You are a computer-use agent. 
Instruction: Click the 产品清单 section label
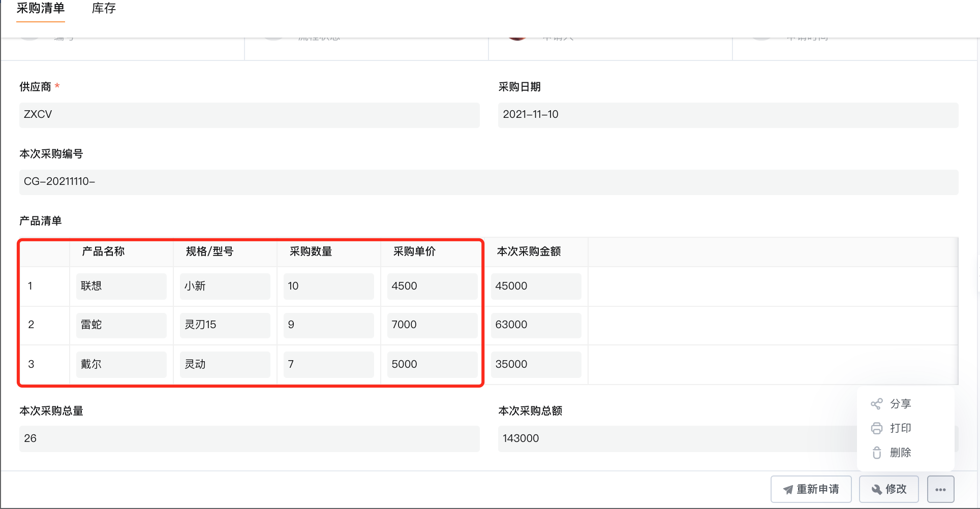41,221
